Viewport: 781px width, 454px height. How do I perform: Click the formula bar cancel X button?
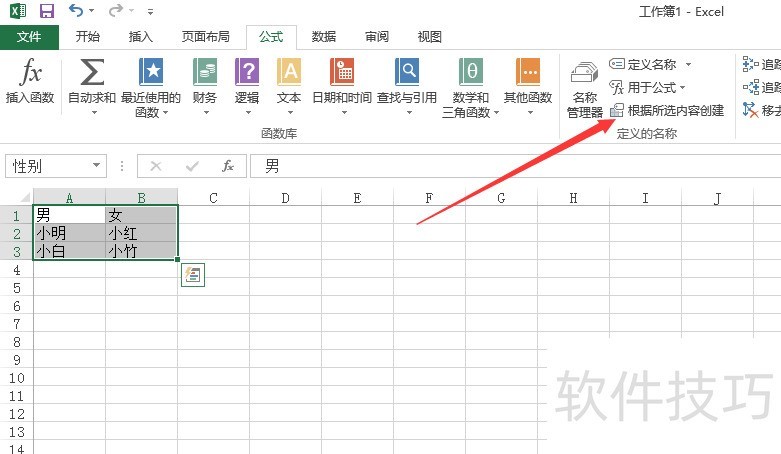point(156,166)
